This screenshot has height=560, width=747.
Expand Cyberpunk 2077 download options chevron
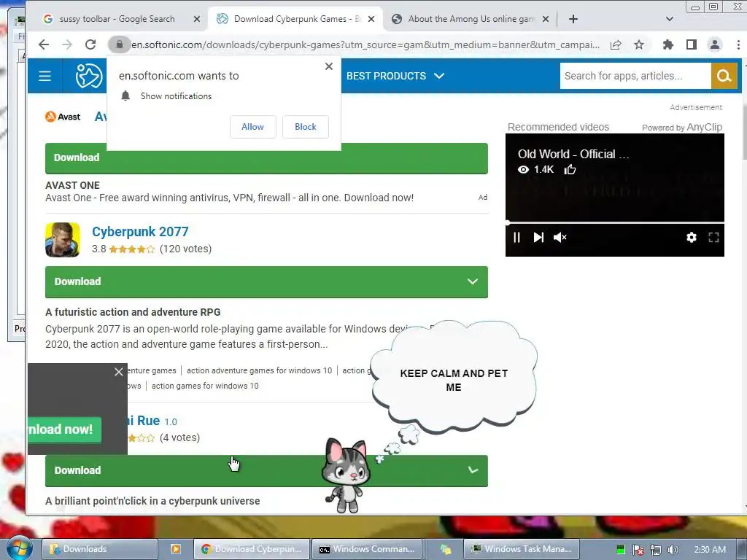click(472, 281)
